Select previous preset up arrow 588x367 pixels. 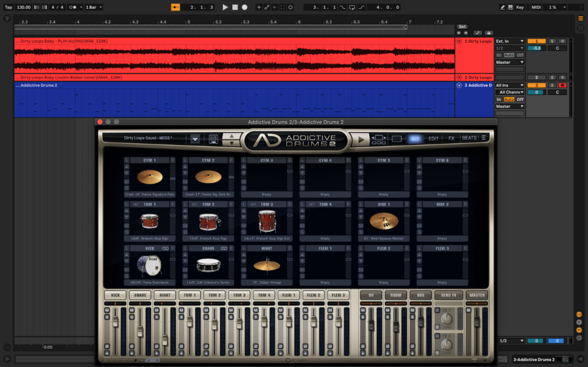coord(231,136)
